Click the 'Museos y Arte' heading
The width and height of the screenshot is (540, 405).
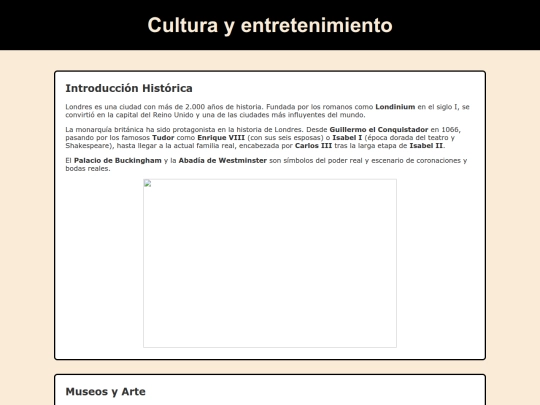tap(105, 392)
